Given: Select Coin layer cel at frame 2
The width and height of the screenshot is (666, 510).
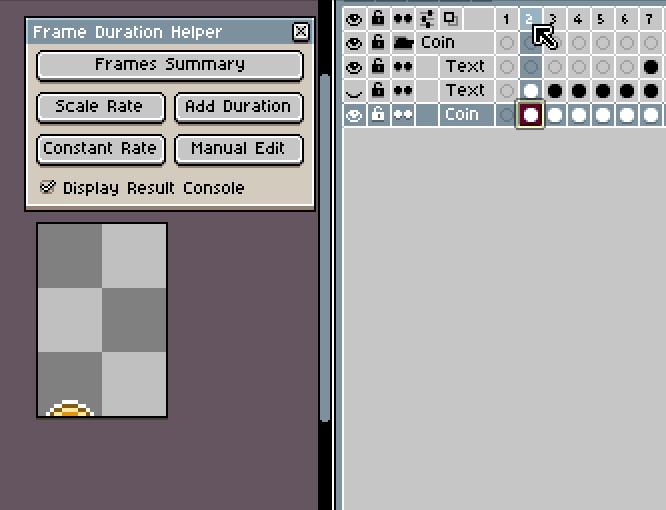Looking at the screenshot, I should [x=530, y=115].
